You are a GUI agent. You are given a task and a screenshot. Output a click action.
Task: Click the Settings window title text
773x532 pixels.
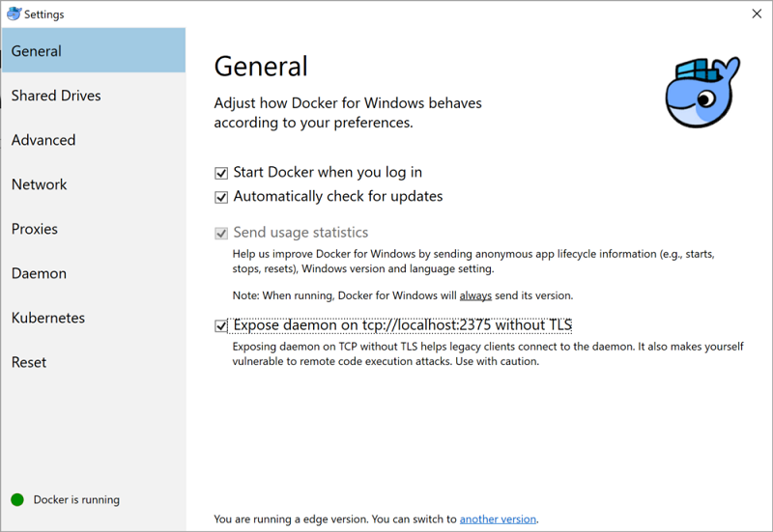(44, 14)
